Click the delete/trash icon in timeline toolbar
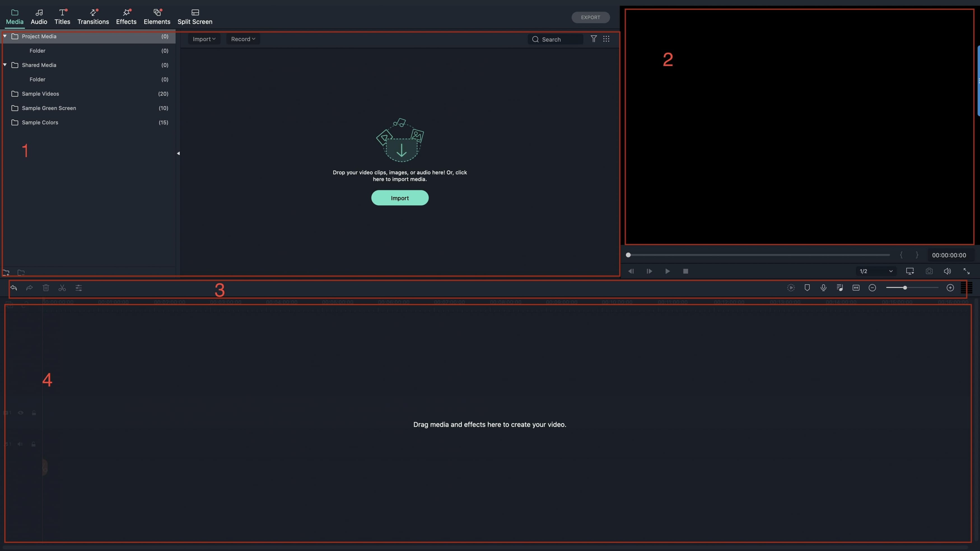 [45, 288]
